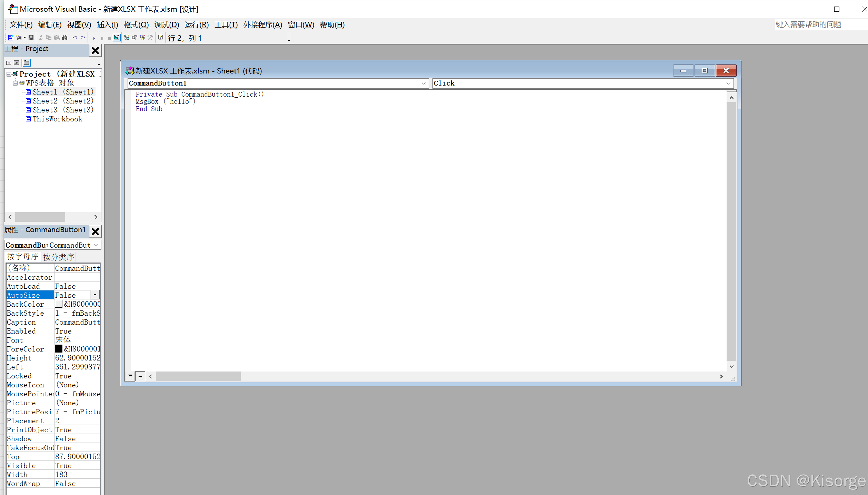868x495 pixels.
Task: Click the View Object icon in Project panel
Action: click(16, 63)
